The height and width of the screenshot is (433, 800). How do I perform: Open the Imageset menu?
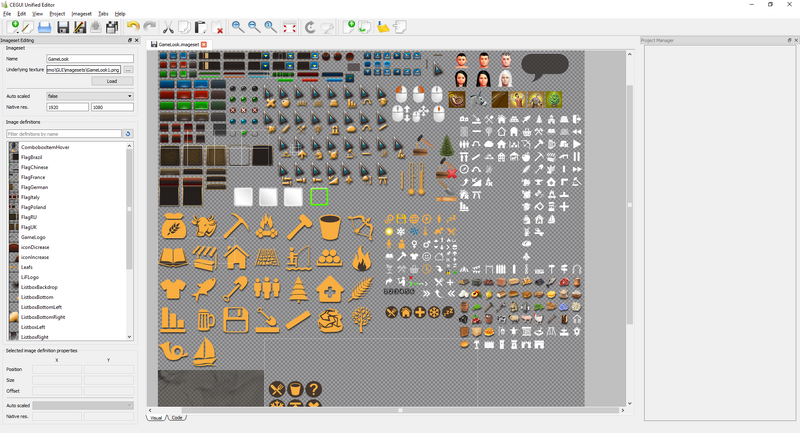[x=82, y=14]
